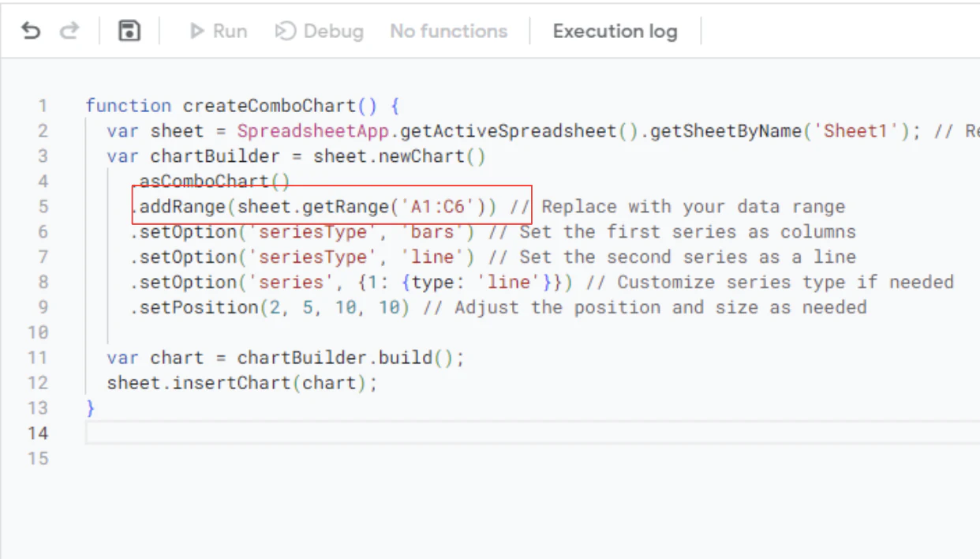Run the selected function
The width and height of the screenshot is (980, 559).
219,32
